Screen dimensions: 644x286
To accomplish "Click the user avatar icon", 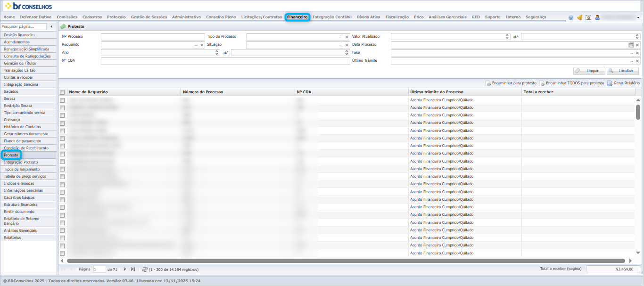I will coord(597,17).
